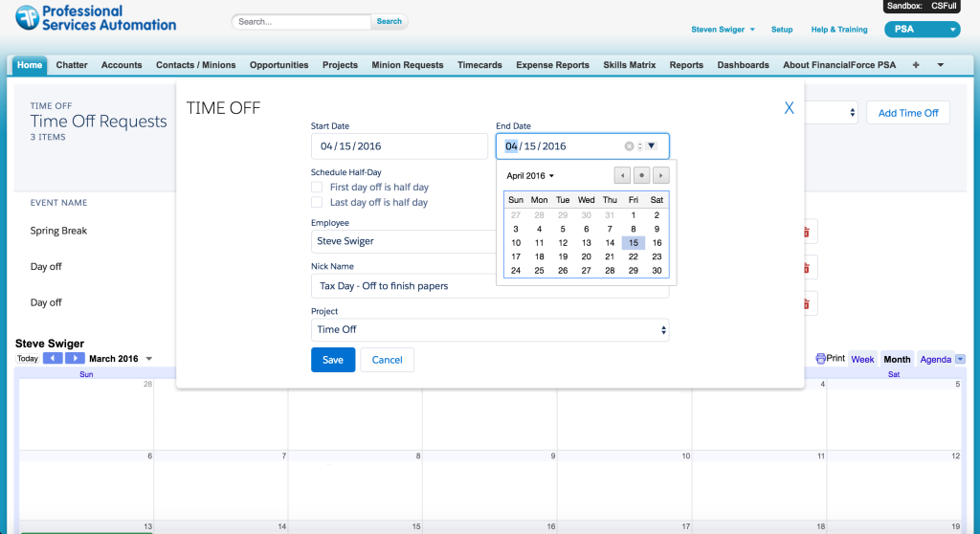The width and height of the screenshot is (980, 534).
Task: Expand the April 2016 month selector
Action: 530,176
